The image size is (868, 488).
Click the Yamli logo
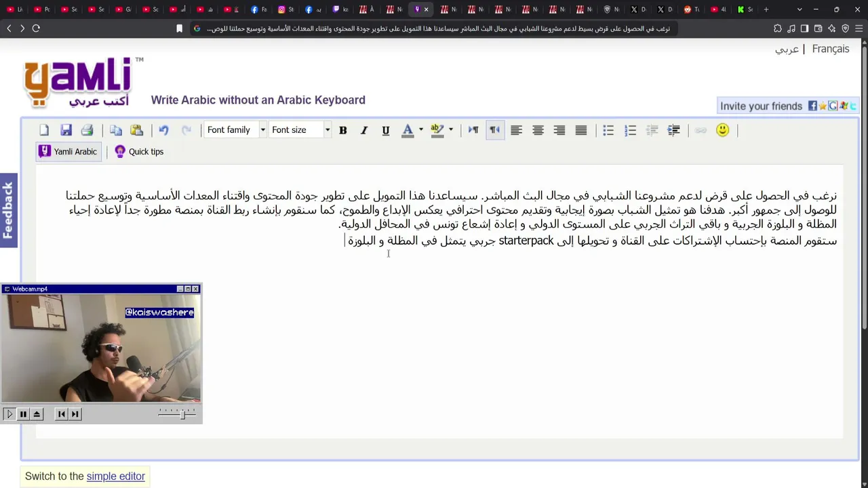pyautogui.click(x=83, y=82)
